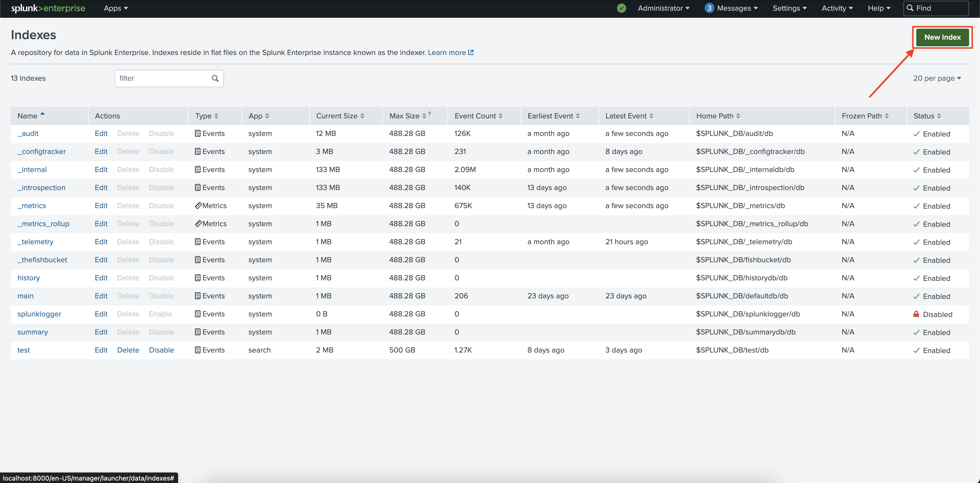The width and height of the screenshot is (980, 483).
Task: Disable the test index
Action: coord(161,350)
